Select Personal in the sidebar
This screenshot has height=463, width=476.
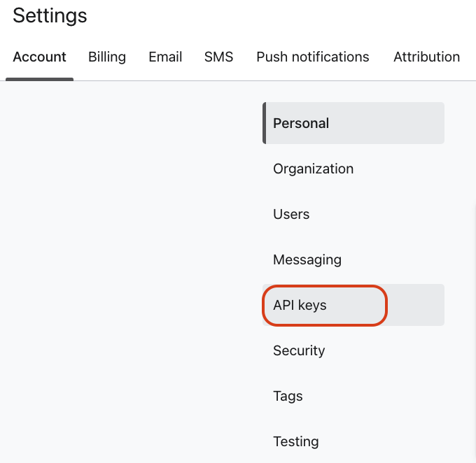point(301,123)
